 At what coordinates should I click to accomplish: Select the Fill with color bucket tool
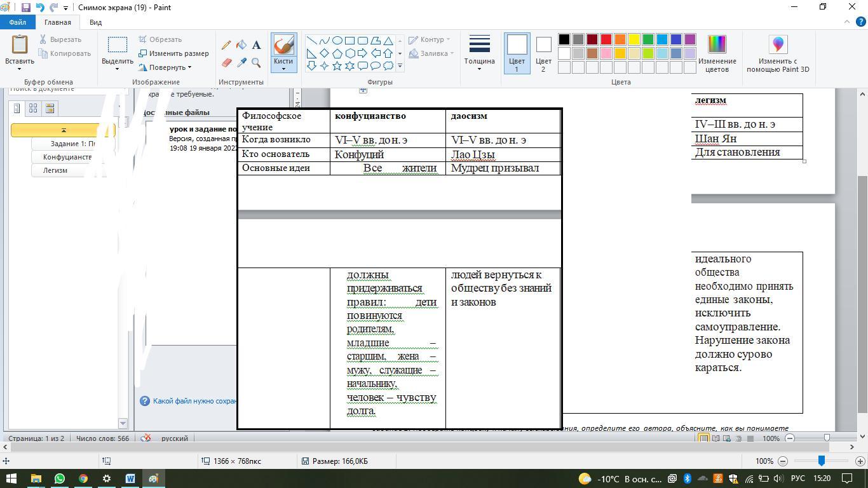pyautogui.click(x=241, y=45)
